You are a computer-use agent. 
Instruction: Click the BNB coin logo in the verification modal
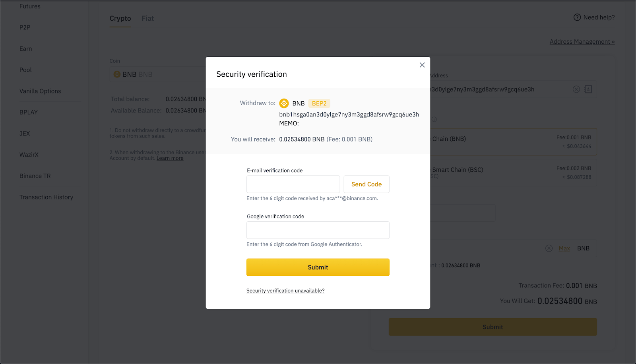(x=284, y=103)
